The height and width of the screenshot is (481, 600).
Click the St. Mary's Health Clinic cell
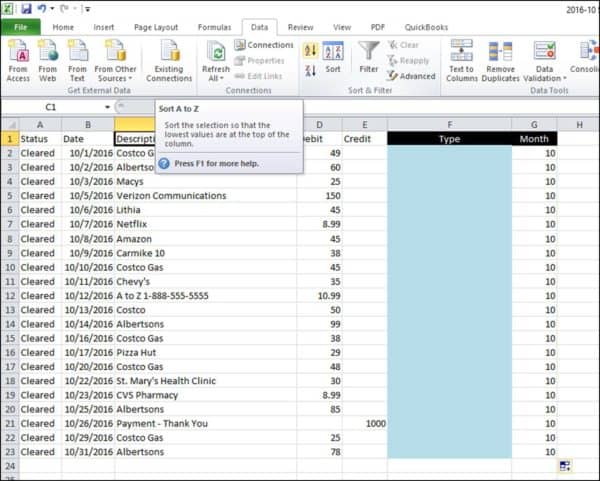(205, 381)
